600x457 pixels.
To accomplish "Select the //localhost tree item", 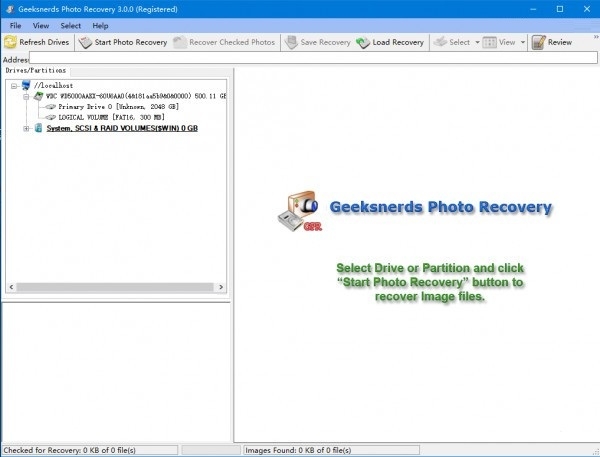I will (x=53, y=85).
